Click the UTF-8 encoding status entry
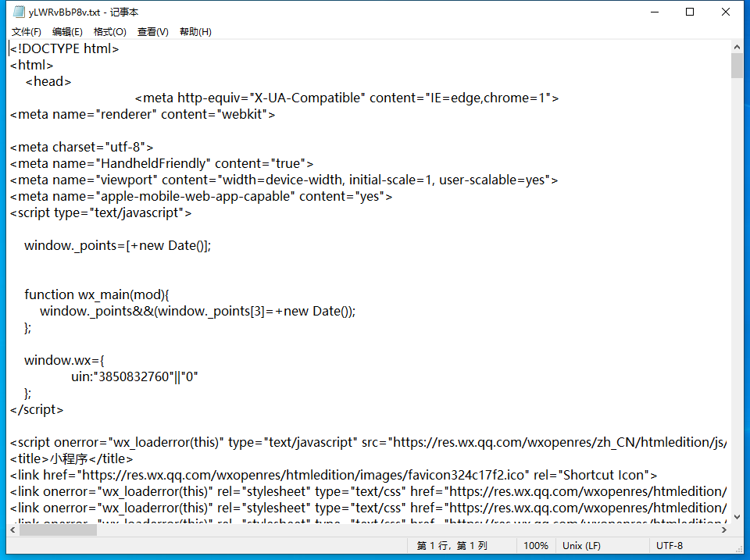The width and height of the screenshot is (750, 560). click(670, 546)
